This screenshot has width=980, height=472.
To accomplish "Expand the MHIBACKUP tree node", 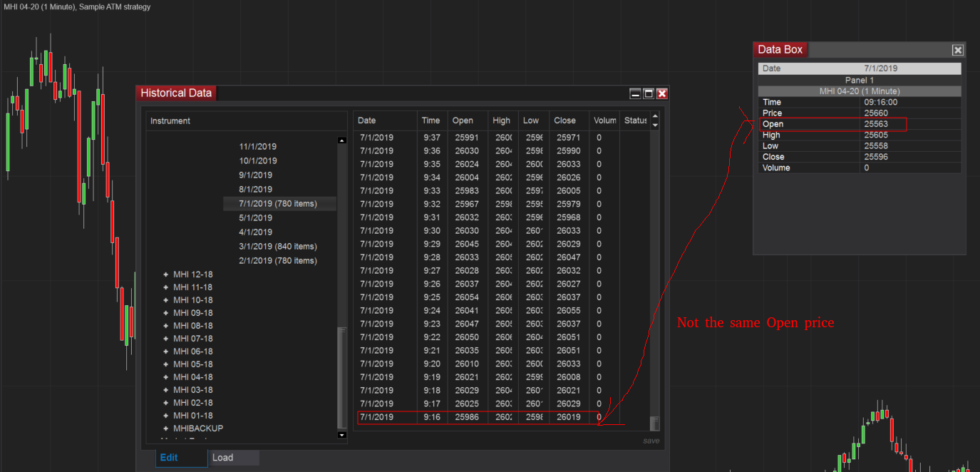I will 165,429.
